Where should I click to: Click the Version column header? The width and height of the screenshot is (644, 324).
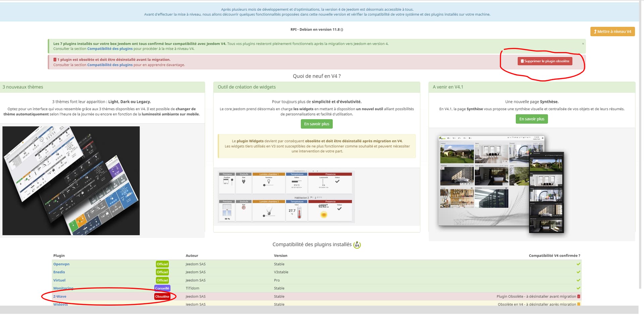point(281,256)
